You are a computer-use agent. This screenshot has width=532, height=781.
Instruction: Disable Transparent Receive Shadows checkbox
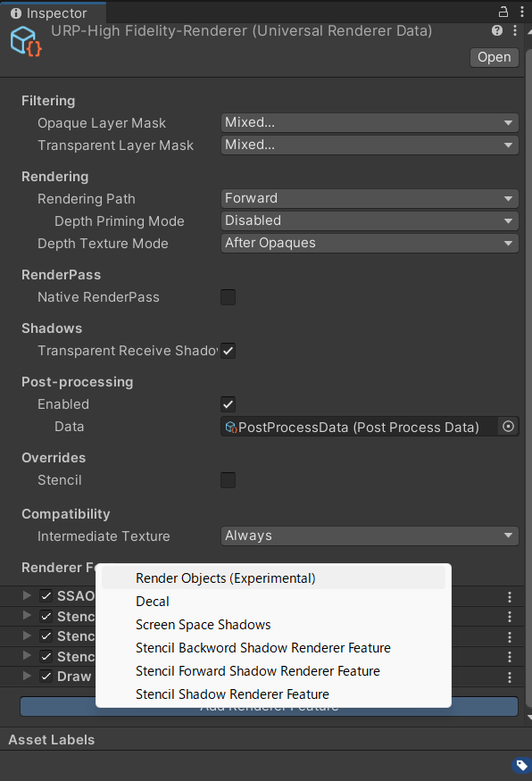pyautogui.click(x=229, y=351)
